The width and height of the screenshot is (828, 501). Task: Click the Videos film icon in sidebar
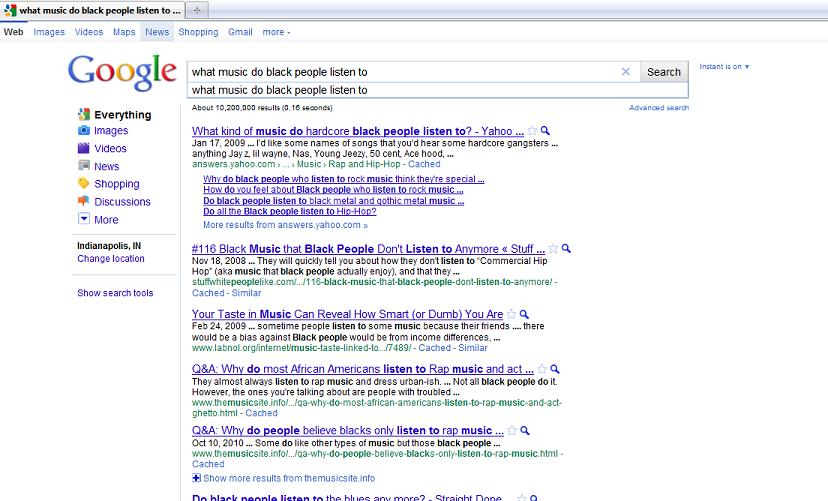[84, 149]
